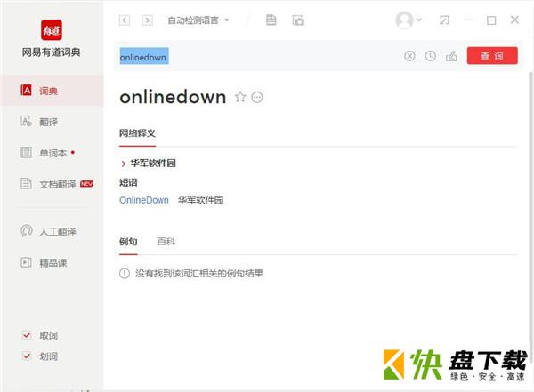The height and width of the screenshot is (392, 534).
Task: Select the 例句 tab
Action: (128, 242)
